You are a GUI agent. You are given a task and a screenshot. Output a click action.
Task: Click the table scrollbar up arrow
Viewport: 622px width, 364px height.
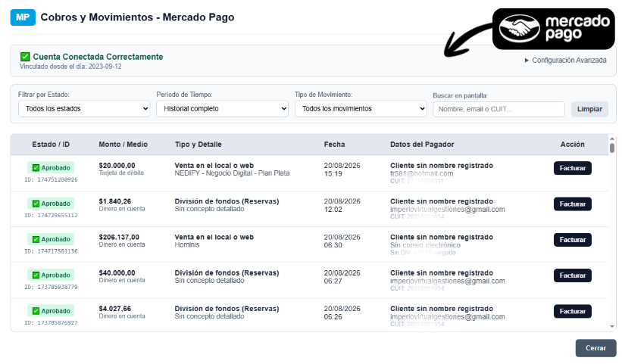point(612,138)
